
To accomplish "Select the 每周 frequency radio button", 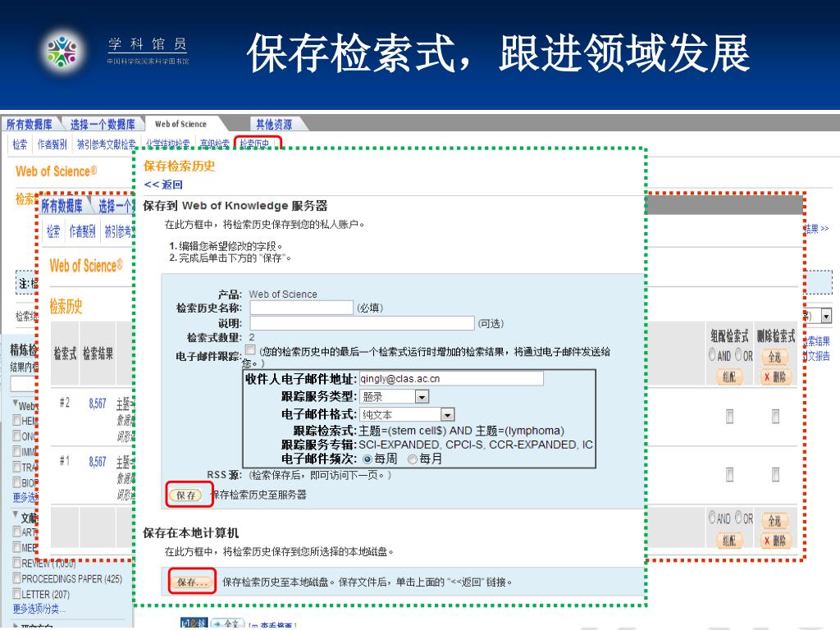I will click(367, 459).
